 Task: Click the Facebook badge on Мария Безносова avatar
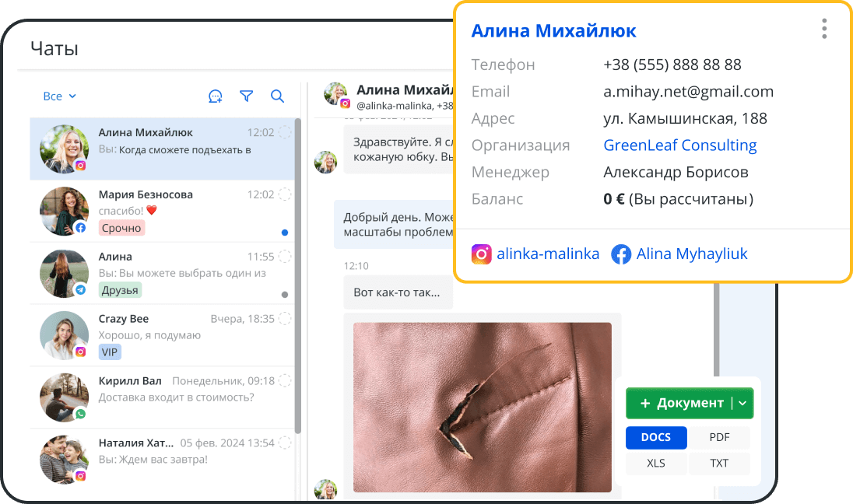tap(81, 229)
